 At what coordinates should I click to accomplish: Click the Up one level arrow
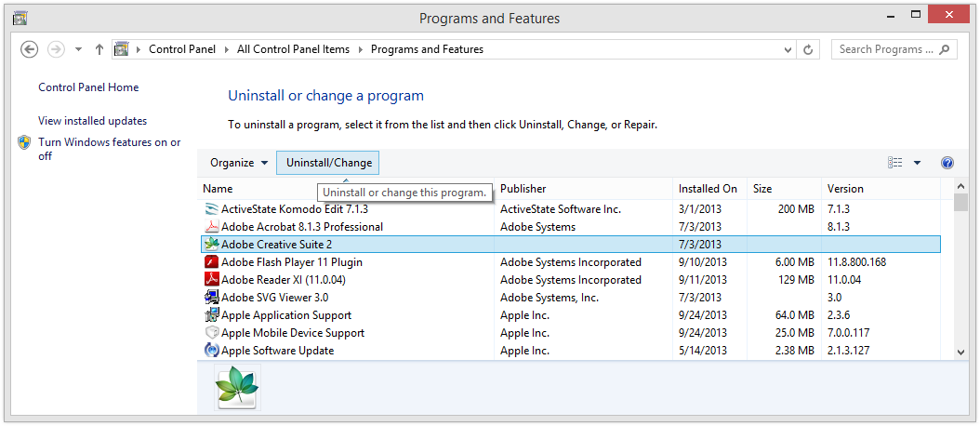pyautogui.click(x=99, y=49)
